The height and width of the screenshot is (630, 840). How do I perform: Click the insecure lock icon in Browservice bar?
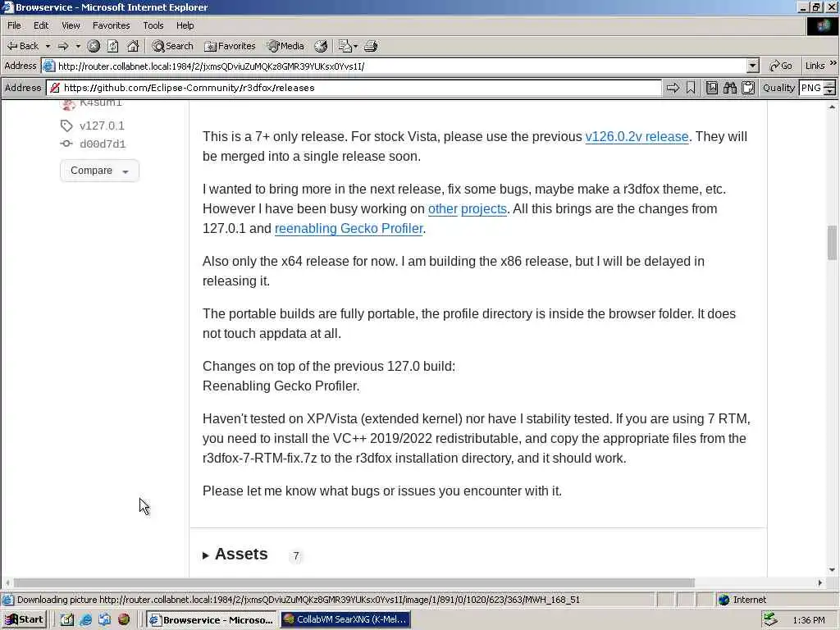(55, 88)
